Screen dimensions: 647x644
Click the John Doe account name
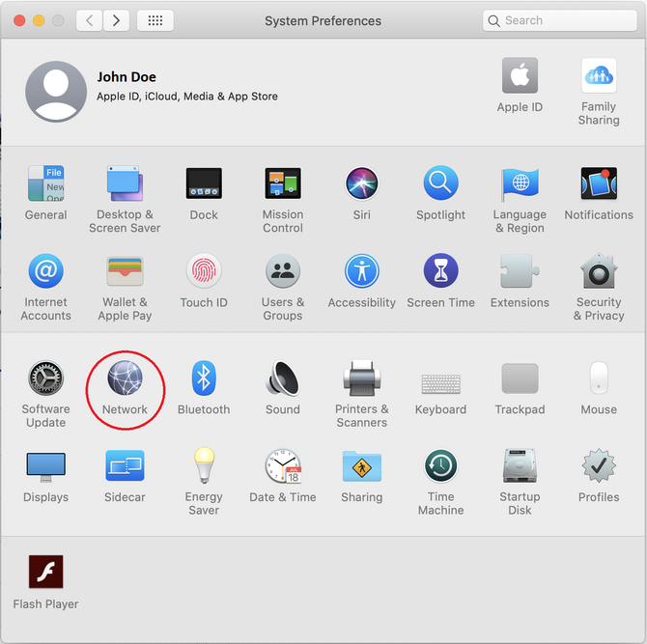(127, 77)
